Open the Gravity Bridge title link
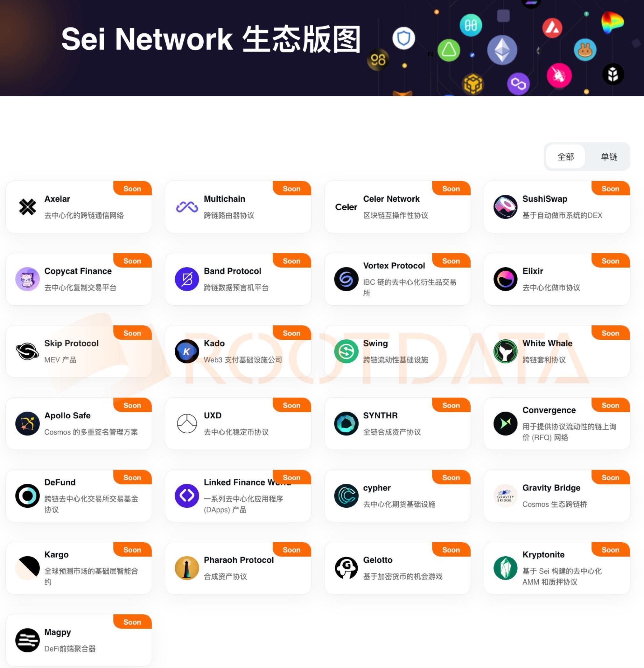The width and height of the screenshot is (644, 668). pos(551,488)
